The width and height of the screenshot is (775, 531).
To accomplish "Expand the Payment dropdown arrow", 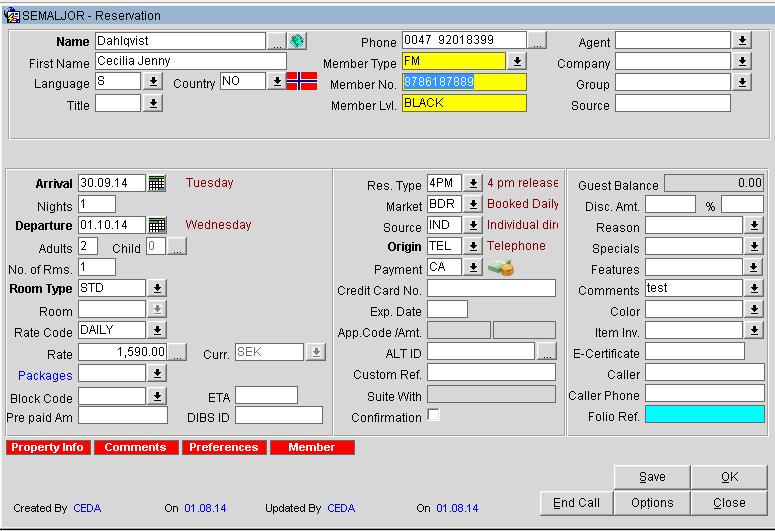I will coord(473,267).
